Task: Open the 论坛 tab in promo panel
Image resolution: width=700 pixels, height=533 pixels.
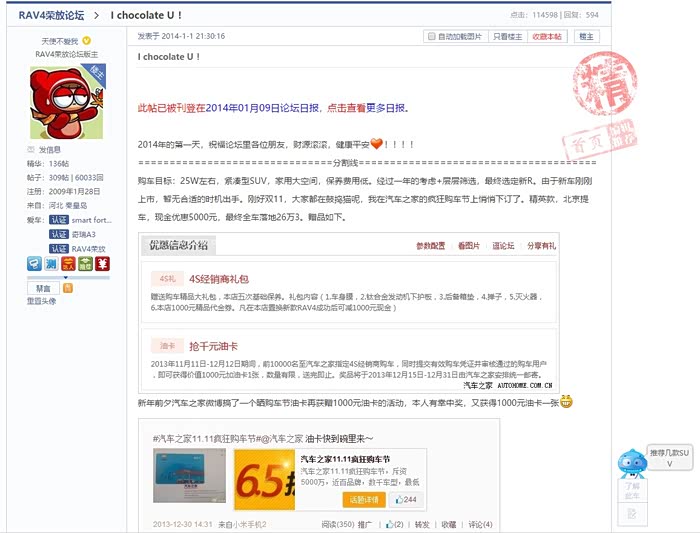Action: [502, 245]
